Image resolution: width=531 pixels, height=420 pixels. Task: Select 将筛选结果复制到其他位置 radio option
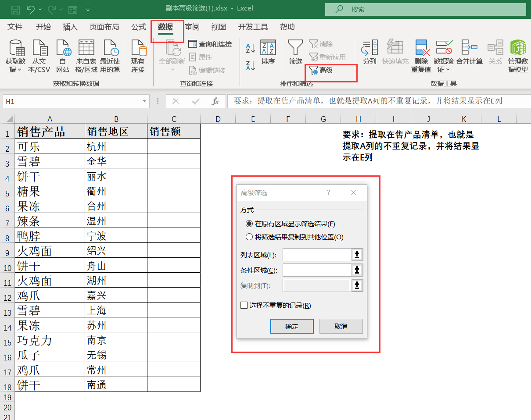[x=249, y=237]
